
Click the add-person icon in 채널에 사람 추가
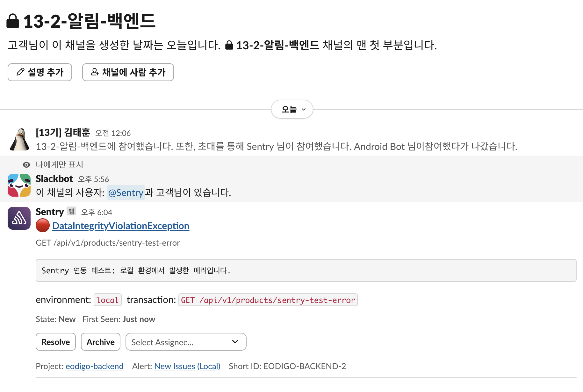(x=95, y=72)
